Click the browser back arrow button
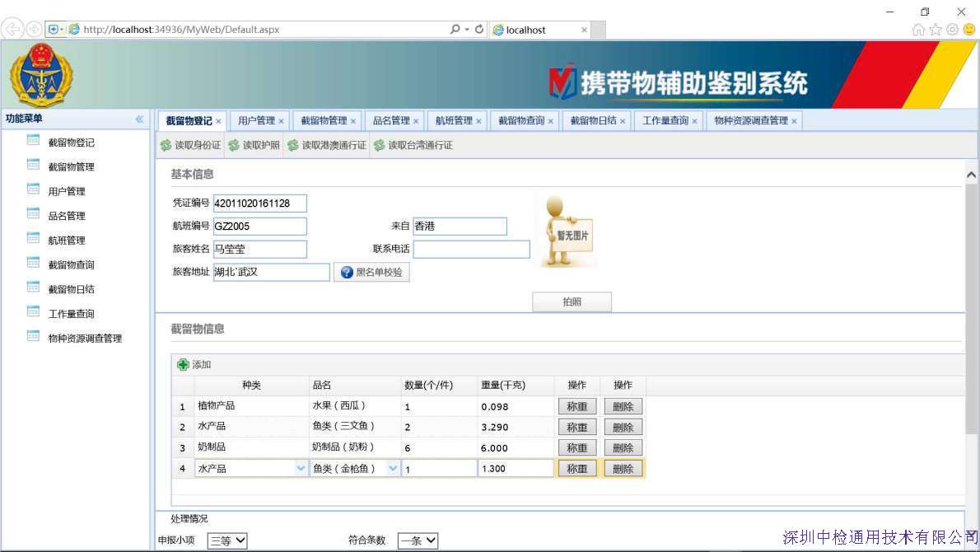 point(12,29)
